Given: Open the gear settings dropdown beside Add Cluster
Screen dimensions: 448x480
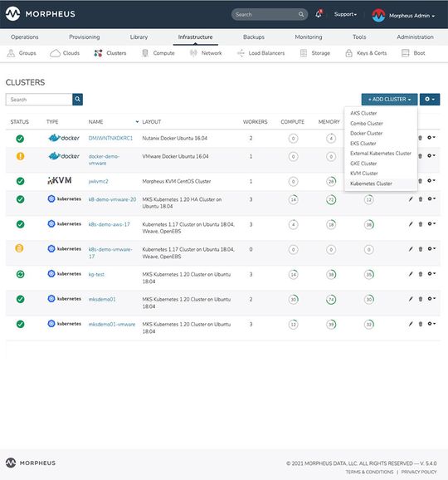Looking at the screenshot, I should pyautogui.click(x=430, y=99).
